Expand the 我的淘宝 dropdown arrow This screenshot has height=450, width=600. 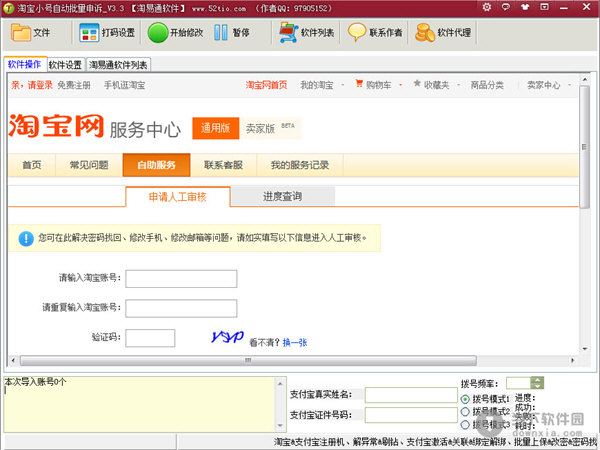(342, 85)
